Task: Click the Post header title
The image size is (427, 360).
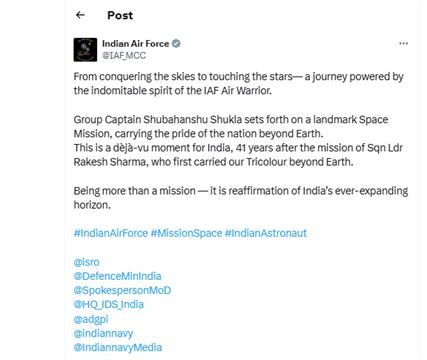Action: [120, 15]
